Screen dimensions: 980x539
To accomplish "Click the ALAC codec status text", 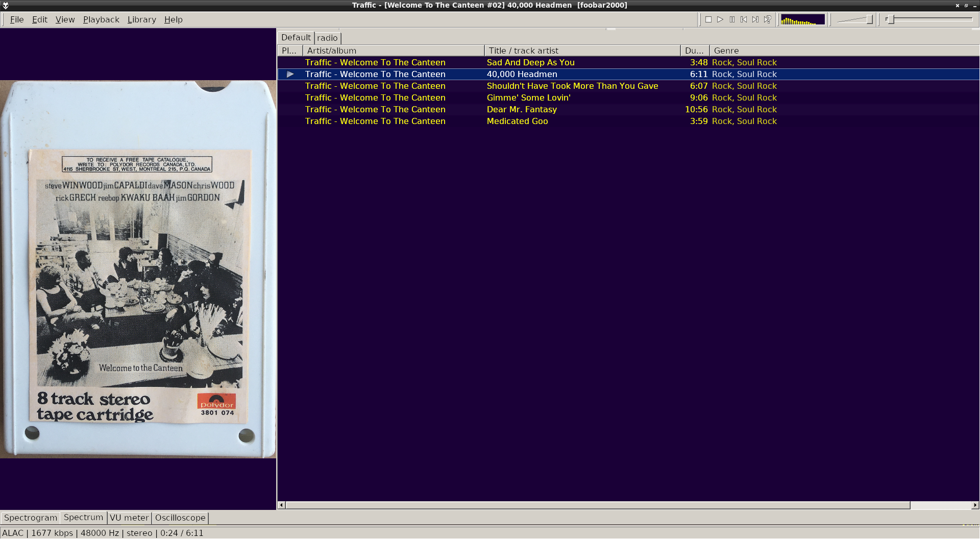I will pyautogui.click(x=13, y=533).
